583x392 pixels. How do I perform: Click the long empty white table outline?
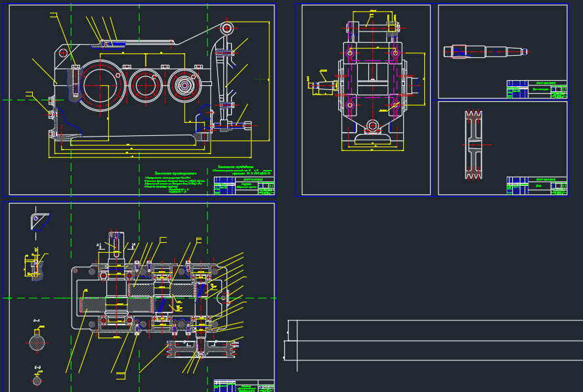(433, 340)
